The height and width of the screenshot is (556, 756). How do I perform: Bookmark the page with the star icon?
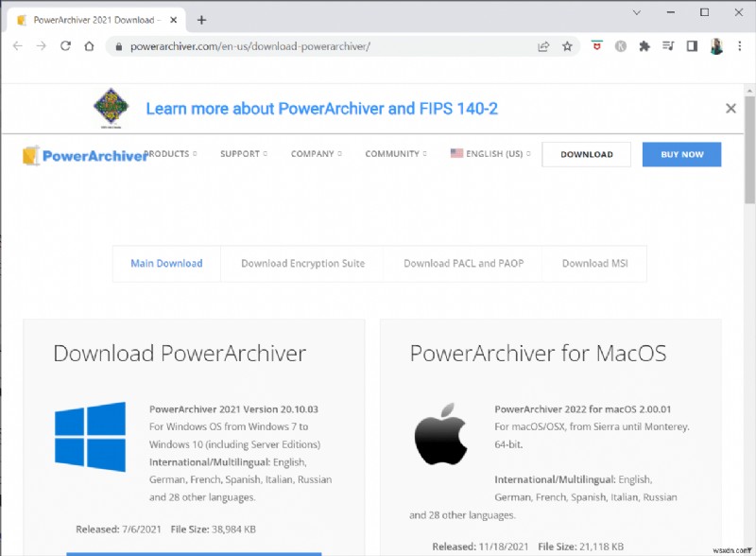tap(566, 45)
